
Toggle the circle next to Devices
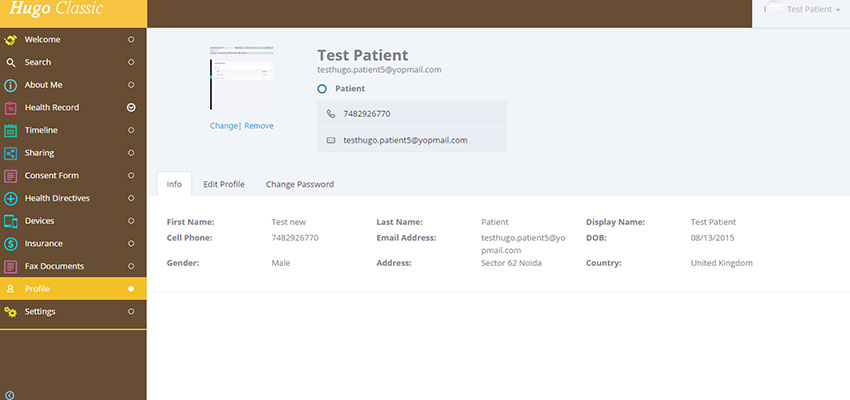click(131, 221)
